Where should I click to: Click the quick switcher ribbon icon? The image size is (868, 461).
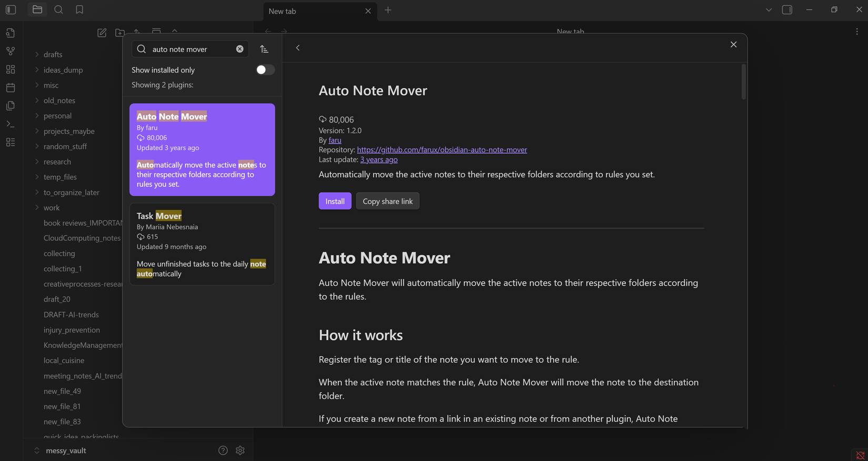coord(11,33)
